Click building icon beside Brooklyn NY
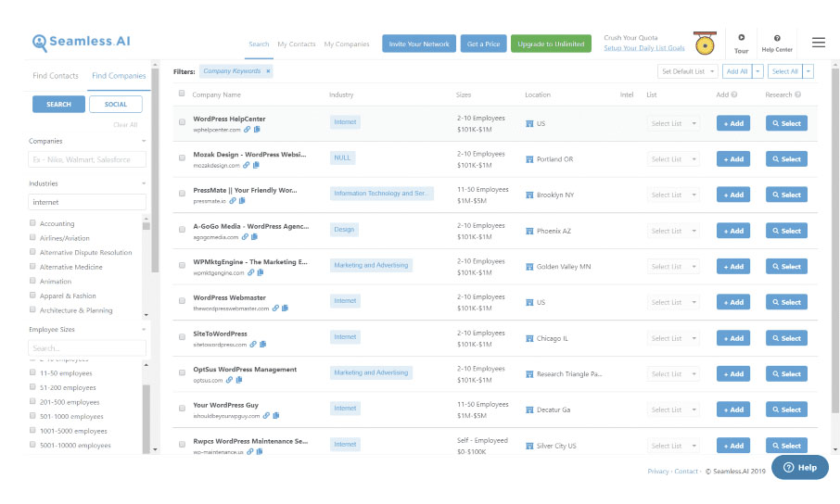 point(529,195)
